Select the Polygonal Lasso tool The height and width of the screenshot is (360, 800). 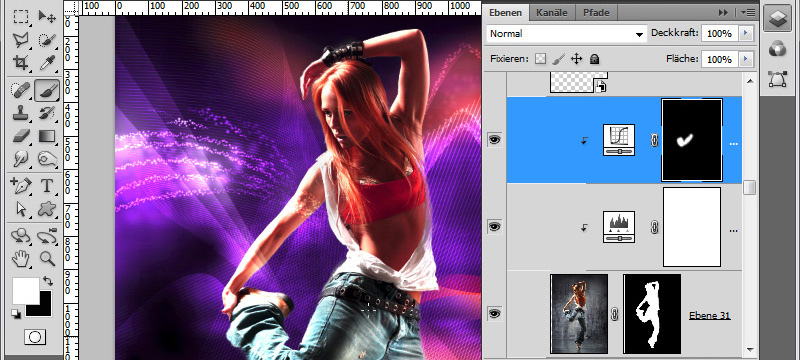[x=21, y=40]
